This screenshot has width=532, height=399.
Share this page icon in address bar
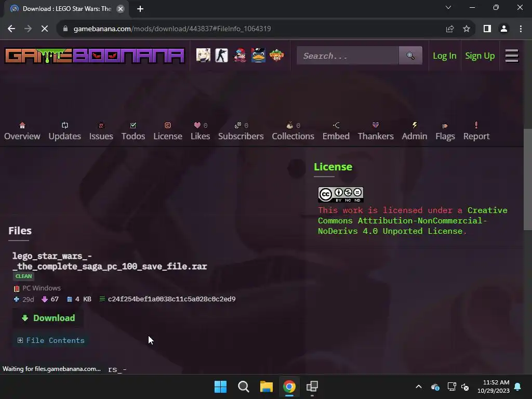click(450, 29)
